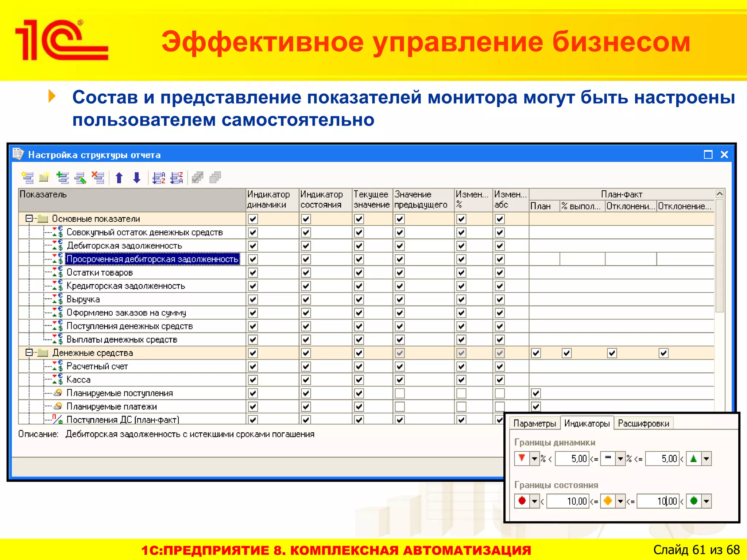Click the Текущее значение column header
The height and width of the screenshot is (560, 747).
point(372,199)
